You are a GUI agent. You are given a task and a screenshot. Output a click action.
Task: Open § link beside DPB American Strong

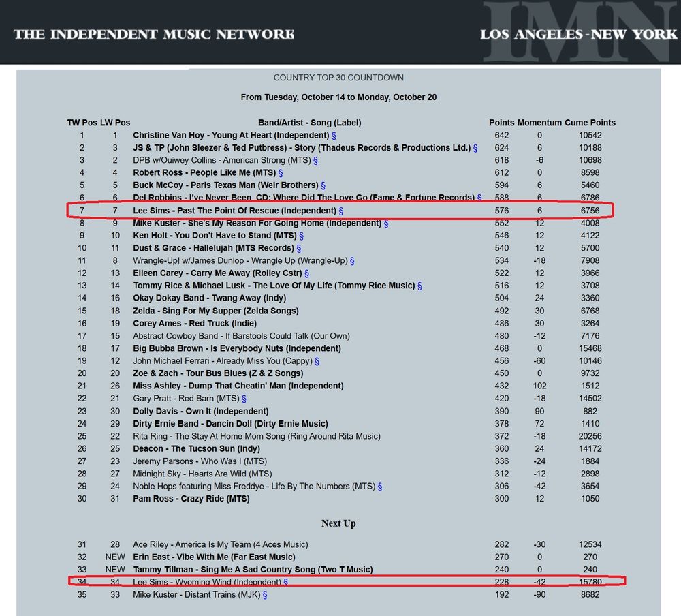(315, 161)
